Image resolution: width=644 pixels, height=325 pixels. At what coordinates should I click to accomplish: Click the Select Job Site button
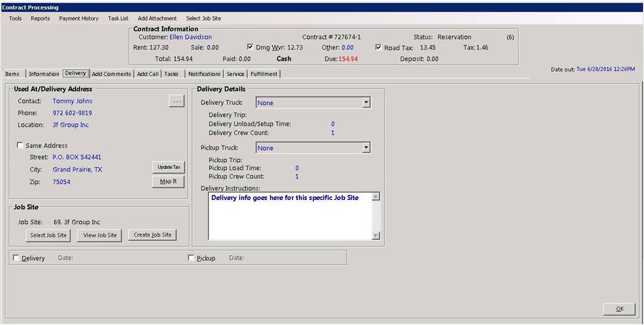[48, 235]
